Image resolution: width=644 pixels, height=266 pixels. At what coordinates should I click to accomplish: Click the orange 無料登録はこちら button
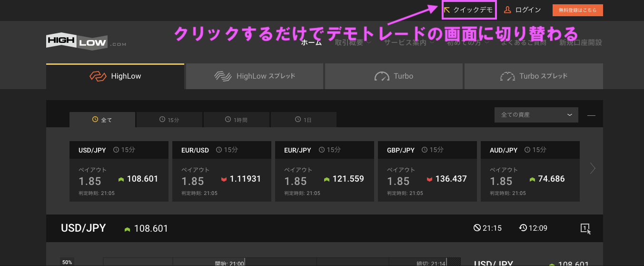click(x=578, y=10)
